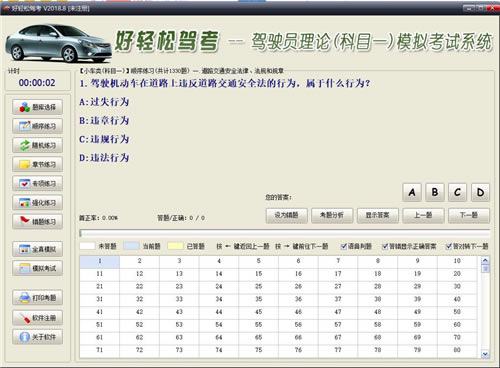Click the 显示答案 button
This screenshot has height=368, width=500.
tap(377, 215)
